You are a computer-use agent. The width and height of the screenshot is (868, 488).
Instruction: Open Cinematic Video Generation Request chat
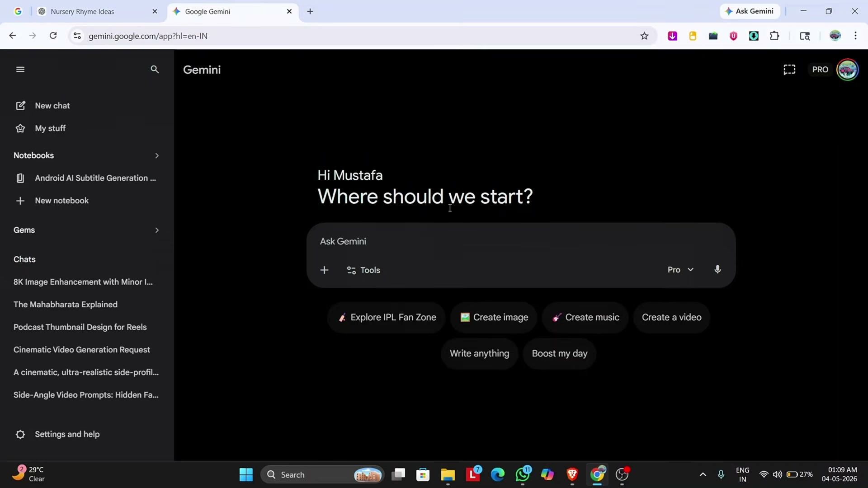click(82, 350)
